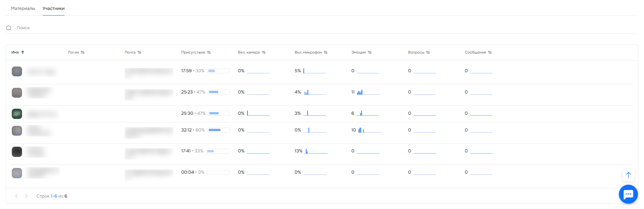Sort by Присутствие column arrows
Image resolution: width=644 pixels, height=209 pixels.
[x=209, y=52]
